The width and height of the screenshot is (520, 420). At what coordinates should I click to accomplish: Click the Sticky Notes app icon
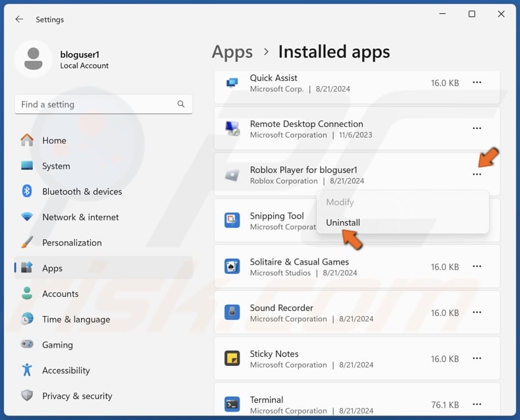coord(232,358)
